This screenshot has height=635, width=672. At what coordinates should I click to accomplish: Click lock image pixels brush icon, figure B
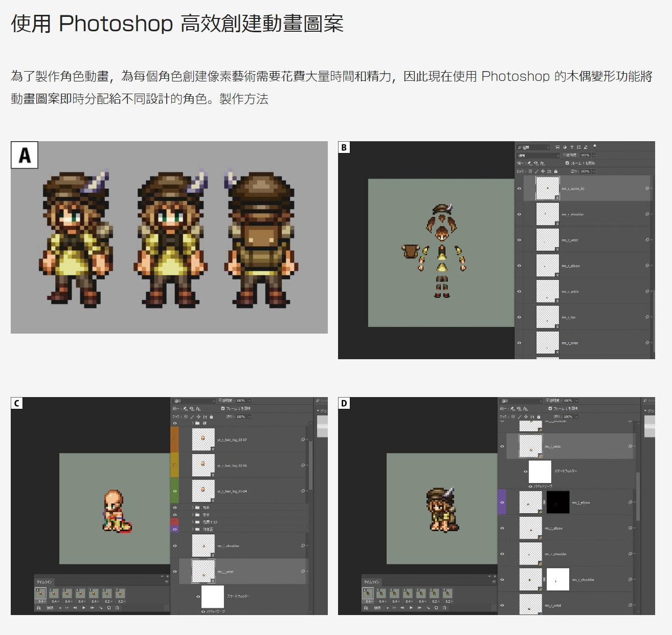pyautogui.click(x=536, y=171)
